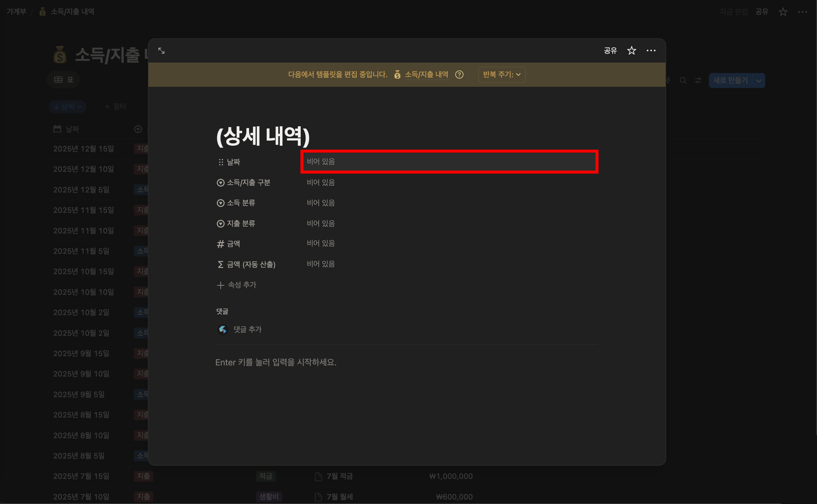Click the (상세 내역) page title
The height and width of the screenshot is (504, 817).
tap(263, 136)
